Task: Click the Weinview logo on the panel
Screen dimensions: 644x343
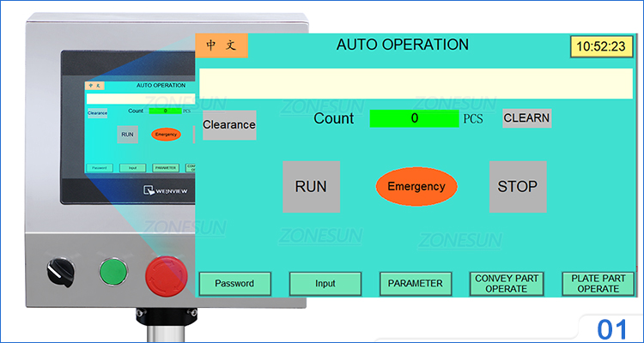Action: click(166, 190)
